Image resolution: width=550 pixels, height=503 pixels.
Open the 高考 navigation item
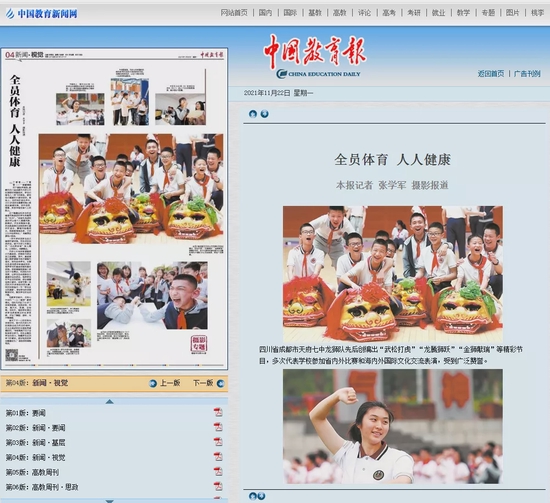389,13
